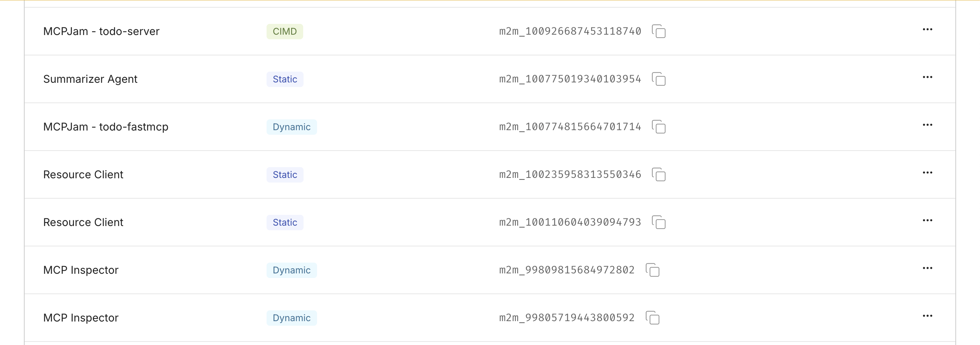Copy the ID ending in 972802
980x345 pixels.
(653, 270)
